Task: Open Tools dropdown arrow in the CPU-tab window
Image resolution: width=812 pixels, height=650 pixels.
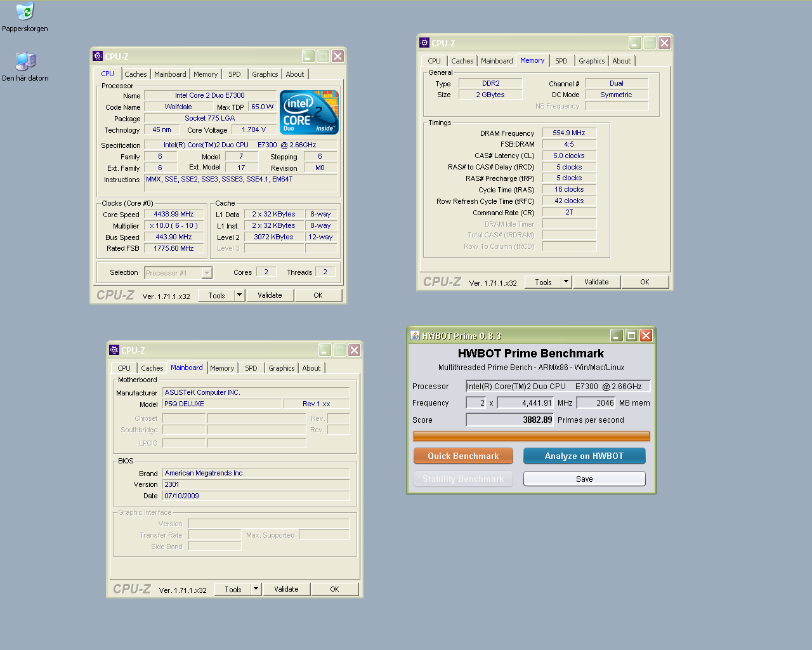Action: pos(239,295)
